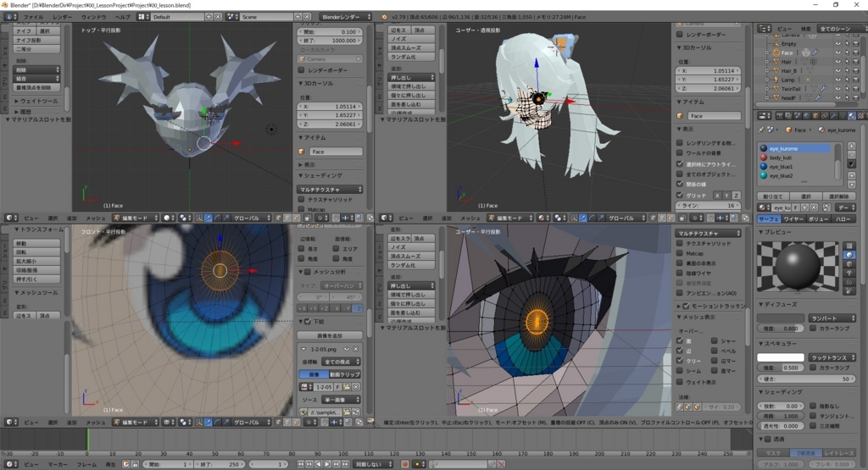This screenshot has height=470, width=868.
Task: Switch to the ワイヤー material type tab
Action: pyautogui.click(x=793, y=219)
